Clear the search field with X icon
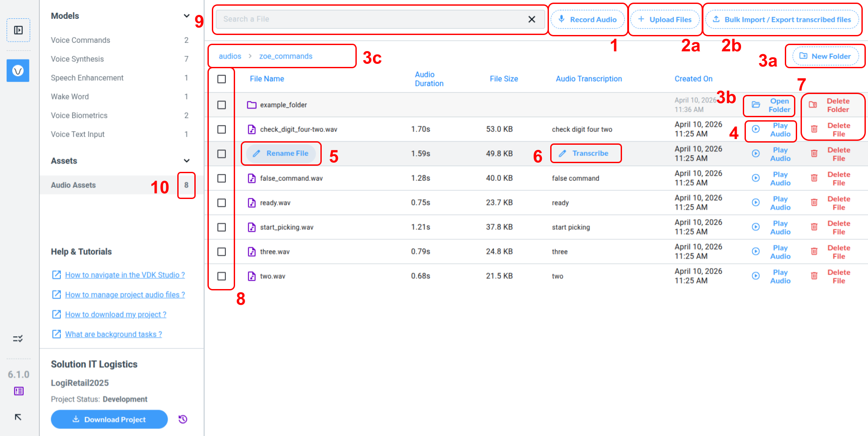 [531, 19]
